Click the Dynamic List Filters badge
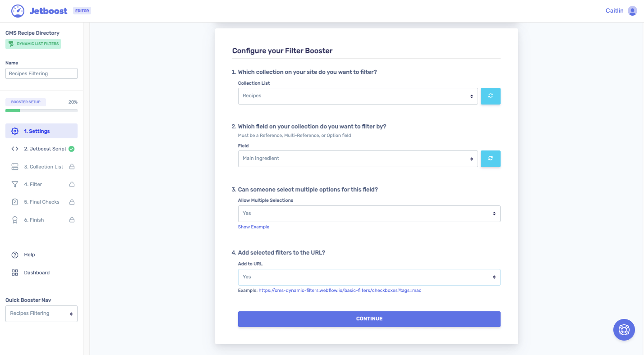 pyautogui.click(x=33, y=44)
